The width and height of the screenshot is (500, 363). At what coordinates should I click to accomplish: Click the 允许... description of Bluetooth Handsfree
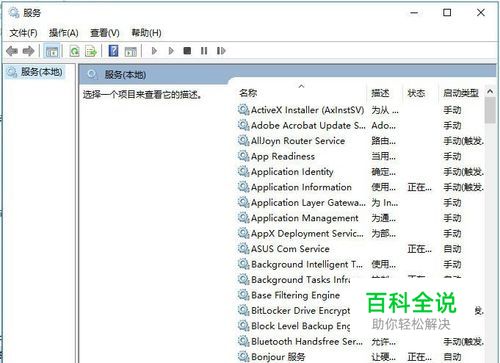pyautogui.click(x=383, y=342)
